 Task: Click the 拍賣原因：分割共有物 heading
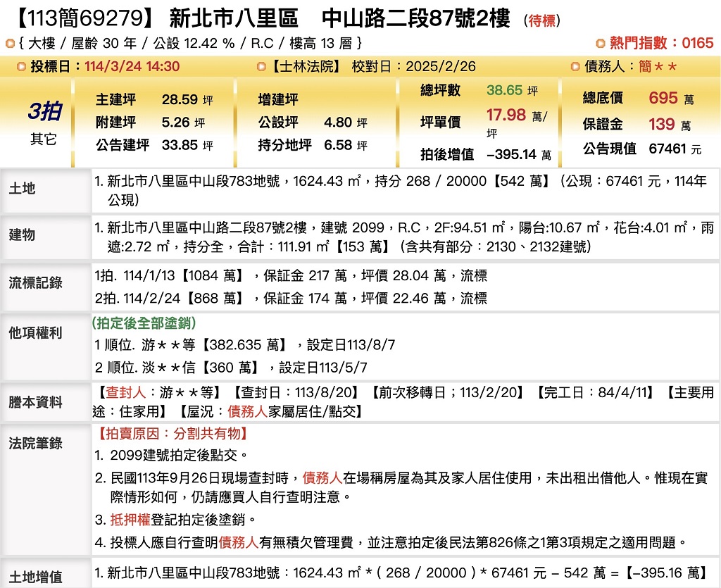tap(171, 434)
